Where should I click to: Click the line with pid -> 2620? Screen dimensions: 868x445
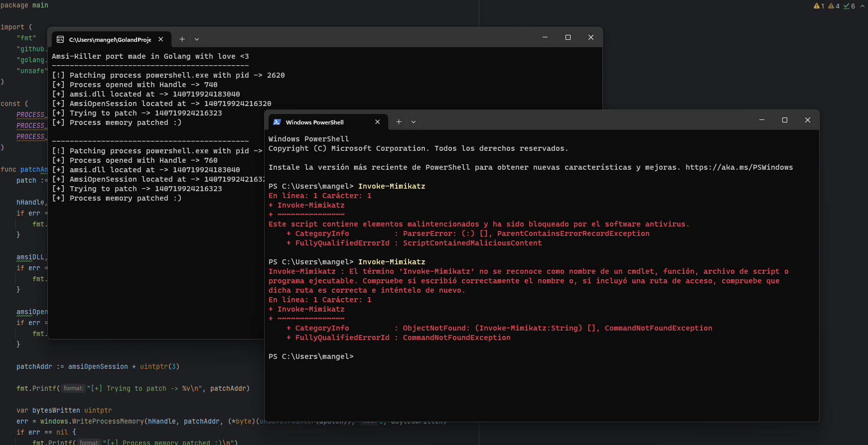(x=168, y=75)
